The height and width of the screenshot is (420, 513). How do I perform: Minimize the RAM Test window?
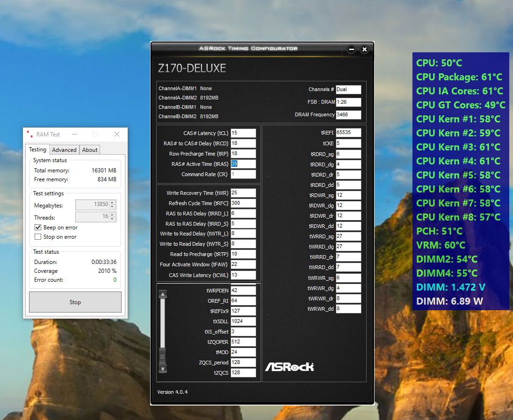(x=74, y=135)
